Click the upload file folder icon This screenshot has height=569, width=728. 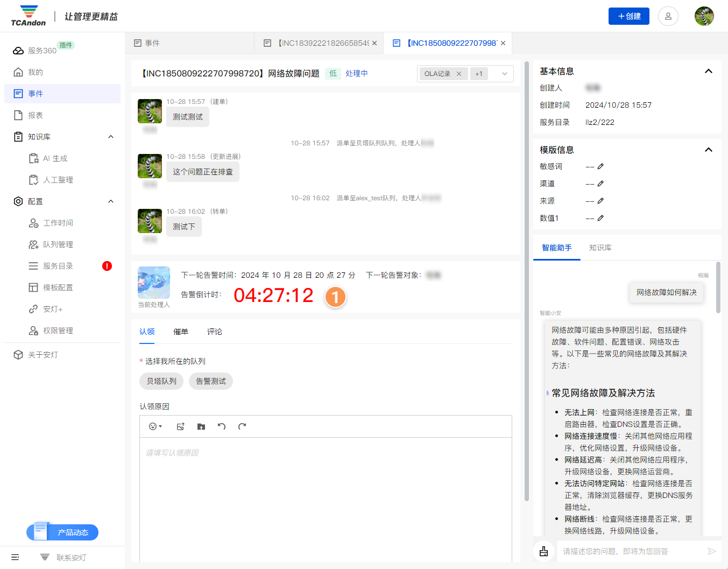pos(201,426)
